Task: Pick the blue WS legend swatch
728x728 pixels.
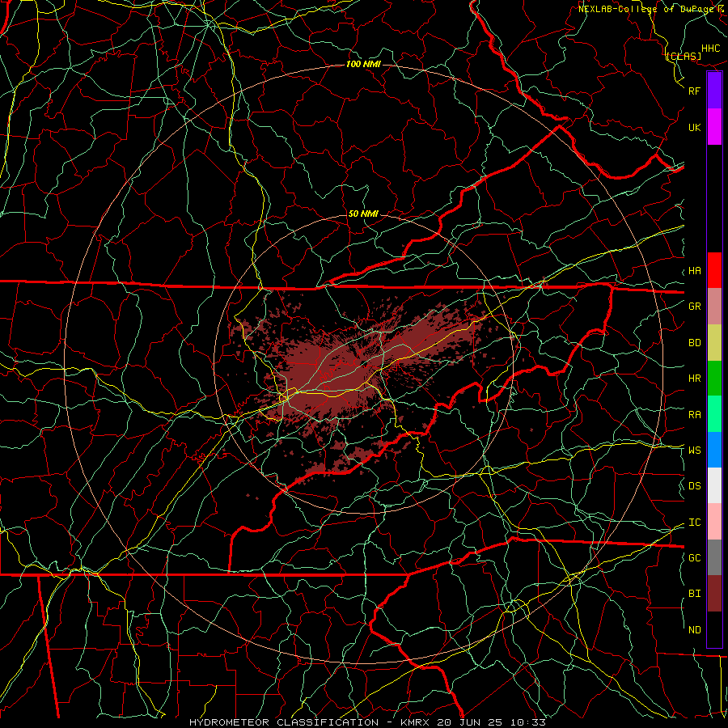Action: 714,450
